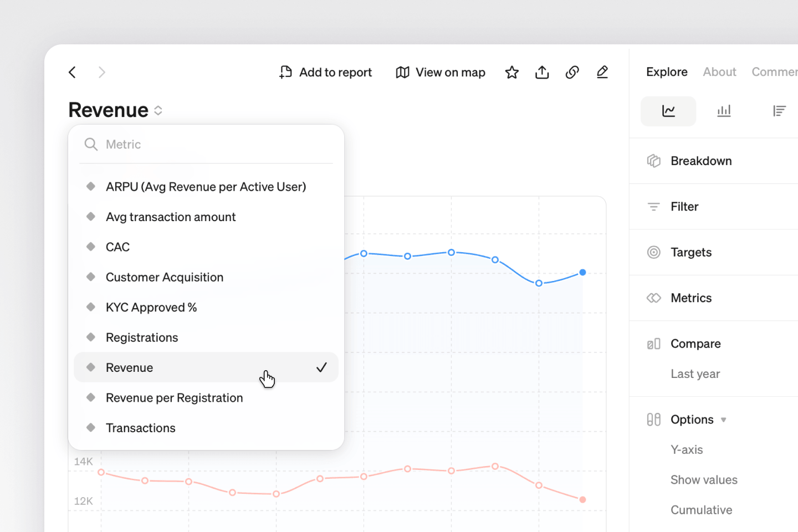
Task: Click the share upload icon
Action: (542, 72)
